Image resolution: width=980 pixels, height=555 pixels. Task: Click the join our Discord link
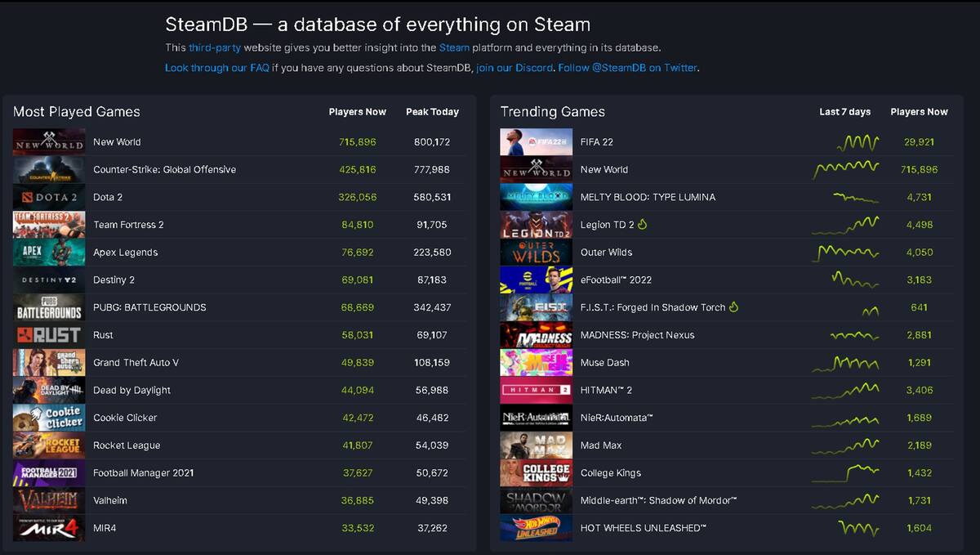pos(514,68)
